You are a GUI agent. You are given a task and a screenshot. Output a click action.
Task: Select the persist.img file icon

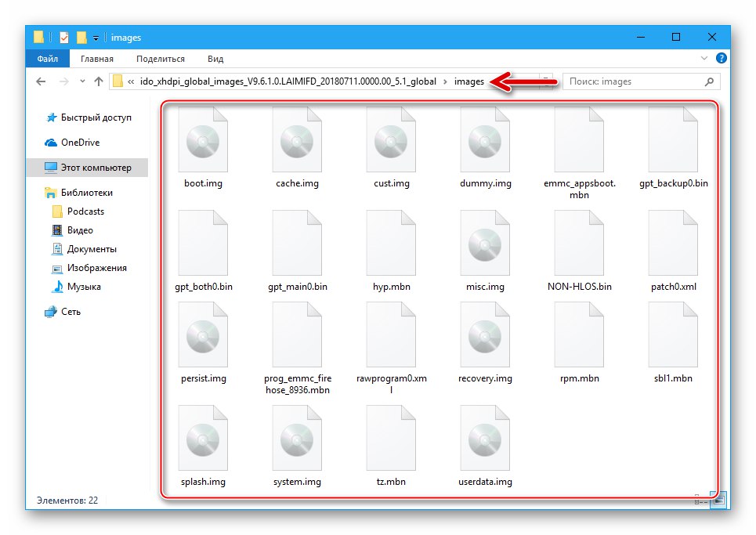tap(203, 335)
